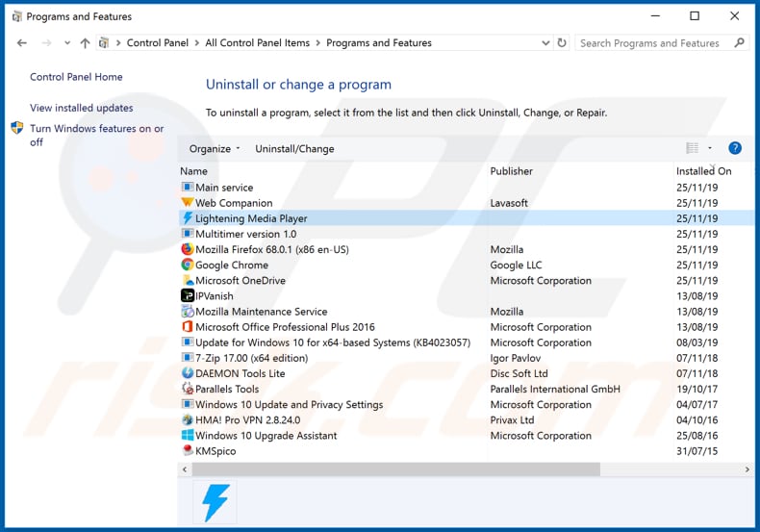This screenshot has width=760, height=532.
Task: Open the Organize dropdown menu
Action: (215, 149)
